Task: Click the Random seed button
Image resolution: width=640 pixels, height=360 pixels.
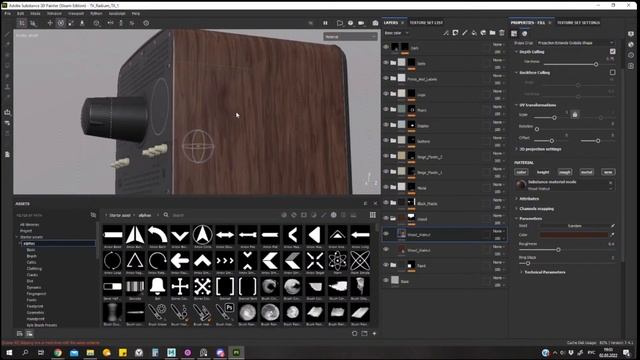Action: [574, 226]
